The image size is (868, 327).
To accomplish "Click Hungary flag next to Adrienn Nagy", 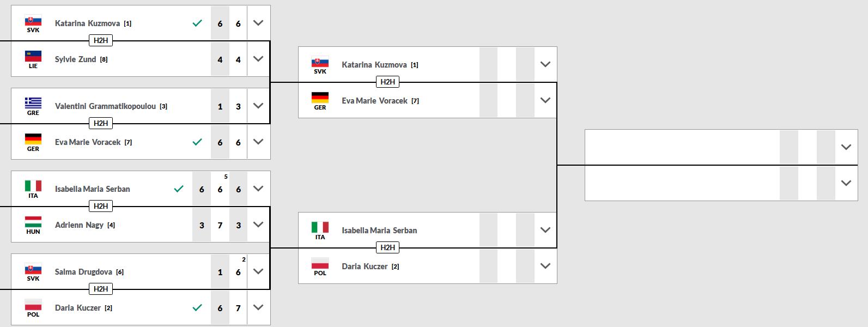I will [33, 222].
